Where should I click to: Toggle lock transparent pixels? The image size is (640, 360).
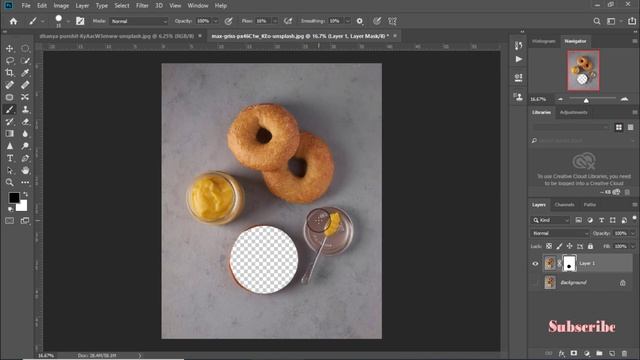[549, 246]
